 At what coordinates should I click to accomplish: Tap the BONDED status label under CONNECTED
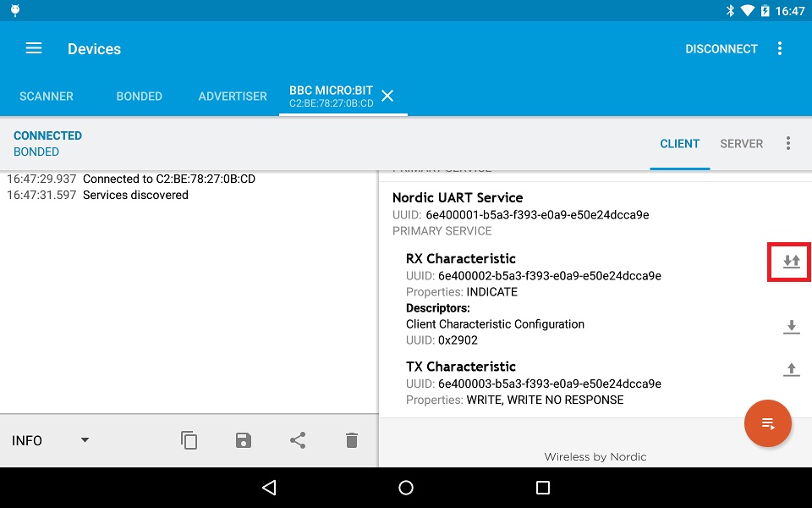coord(36,152)
